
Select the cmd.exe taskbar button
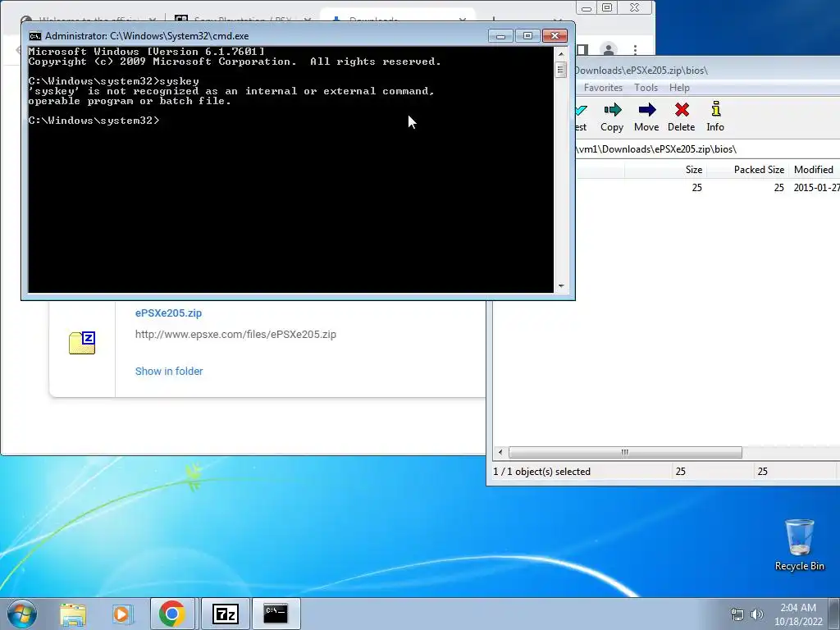pos(276,614)
